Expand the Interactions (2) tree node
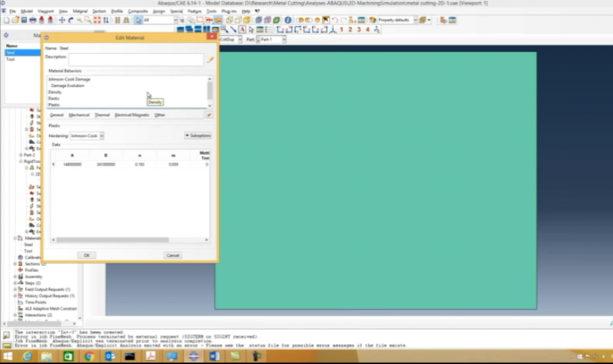The height and width of the screenshot is (364, 613). coord(15,315)
